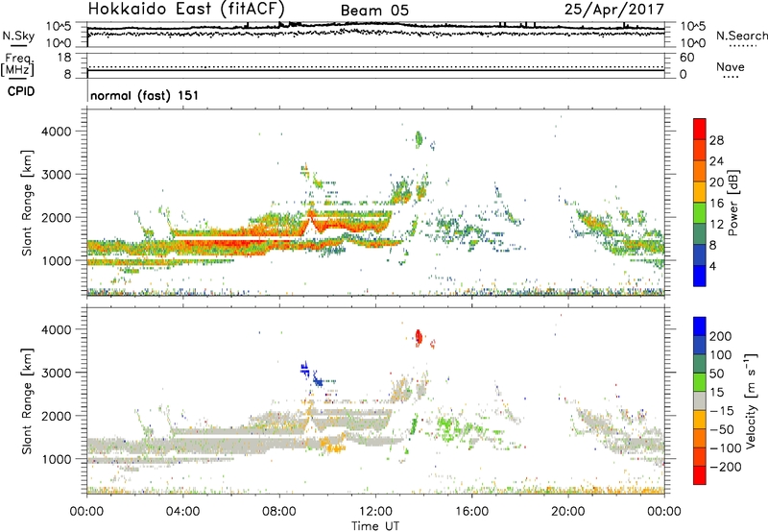The height and width of the screenshot is (532, 768).
Task: Click the 'Slant Range [km]' label of velocity panel
Action: pos(27,401)
